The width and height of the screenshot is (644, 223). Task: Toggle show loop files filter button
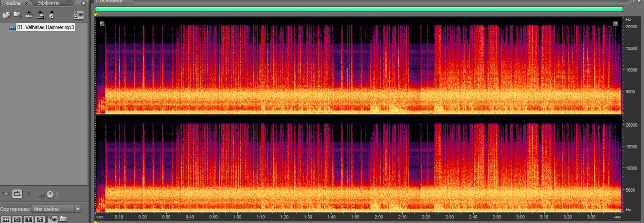click(x=17, y=219)
